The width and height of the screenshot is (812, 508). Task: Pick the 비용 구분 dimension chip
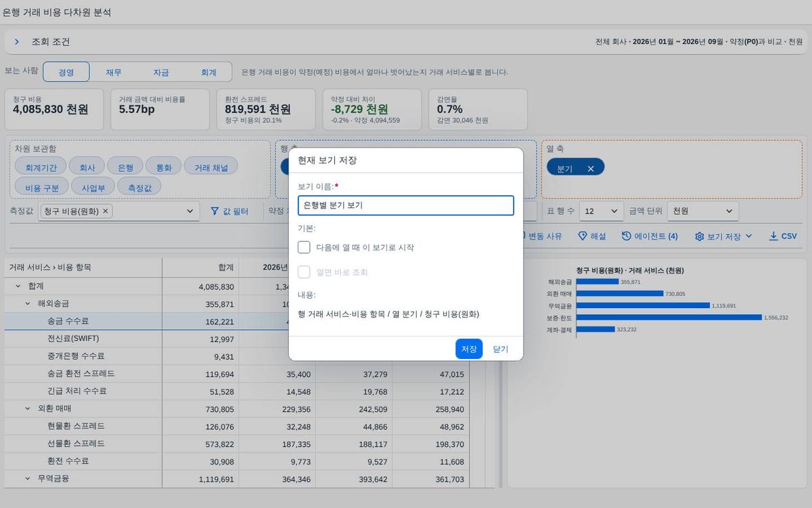[42, 187]
